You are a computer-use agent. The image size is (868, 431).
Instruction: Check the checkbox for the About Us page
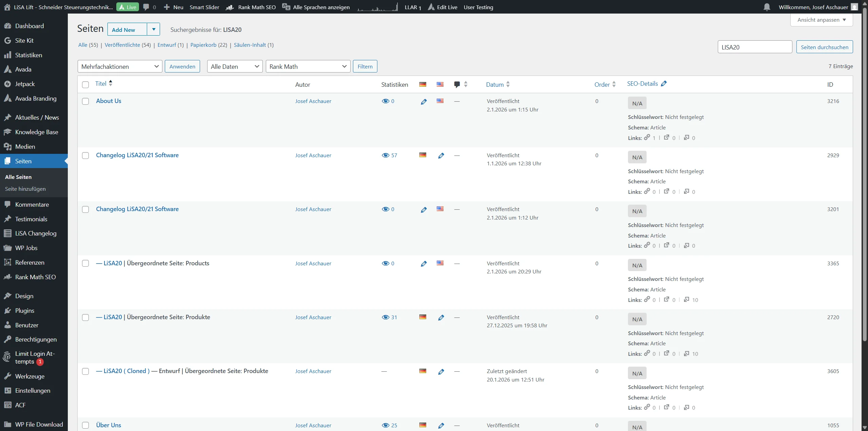85,101
